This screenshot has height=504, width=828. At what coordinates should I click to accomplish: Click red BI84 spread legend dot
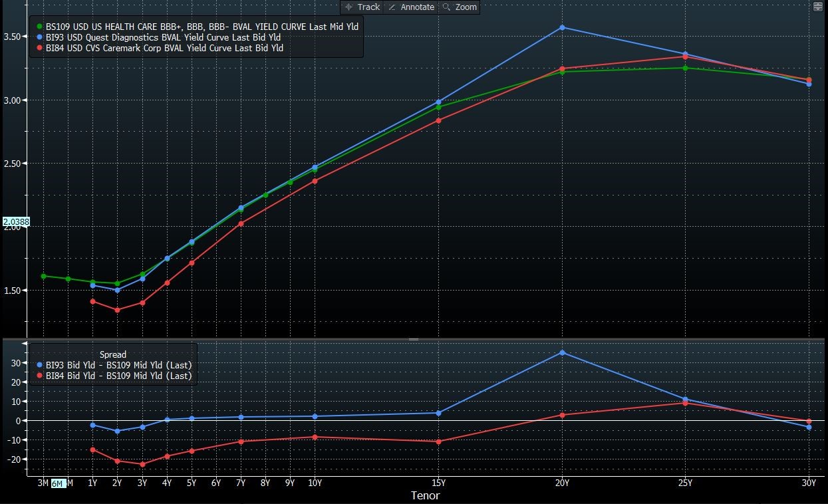click(x=40, y=376)
